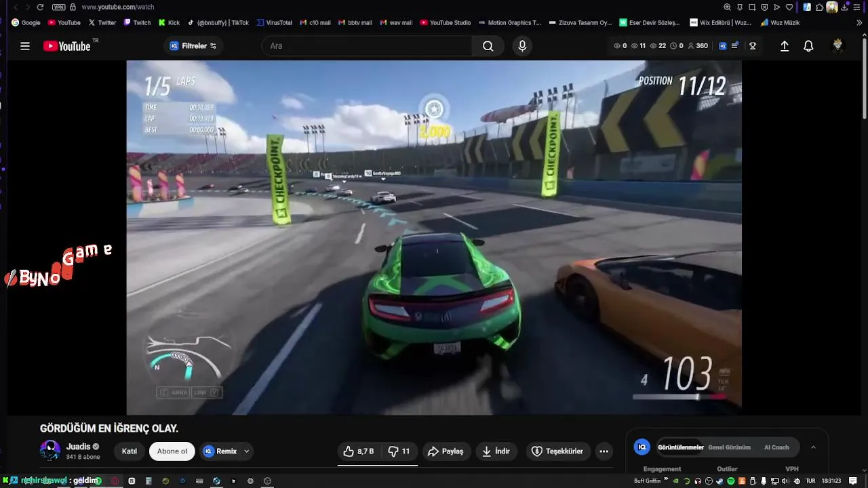The image size is (868, 488).
Task: Open the Kick bookmark
Action: coord(170,22)
